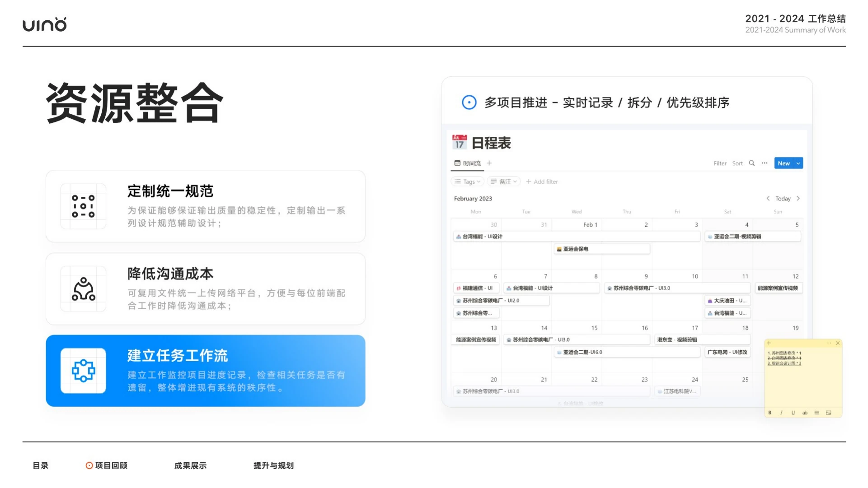Click Today in the calendar header
This screenshot has width=868, height=488.
(x=783, y=199)
